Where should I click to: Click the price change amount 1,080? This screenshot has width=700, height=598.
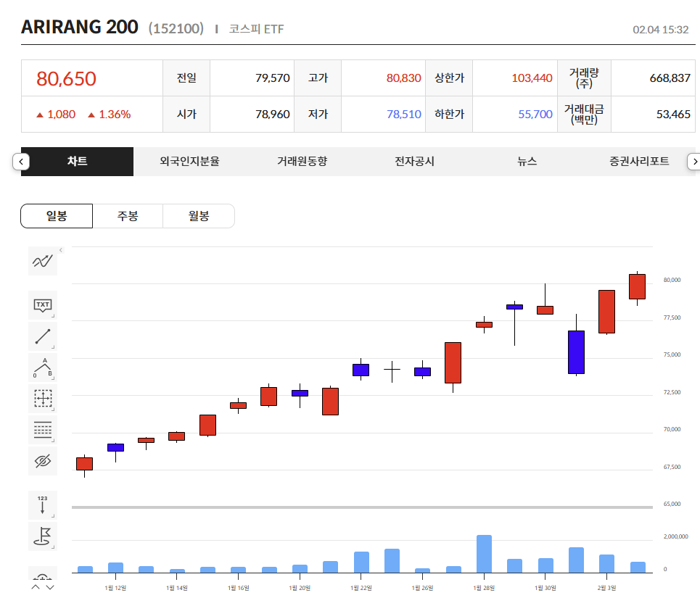61,115
